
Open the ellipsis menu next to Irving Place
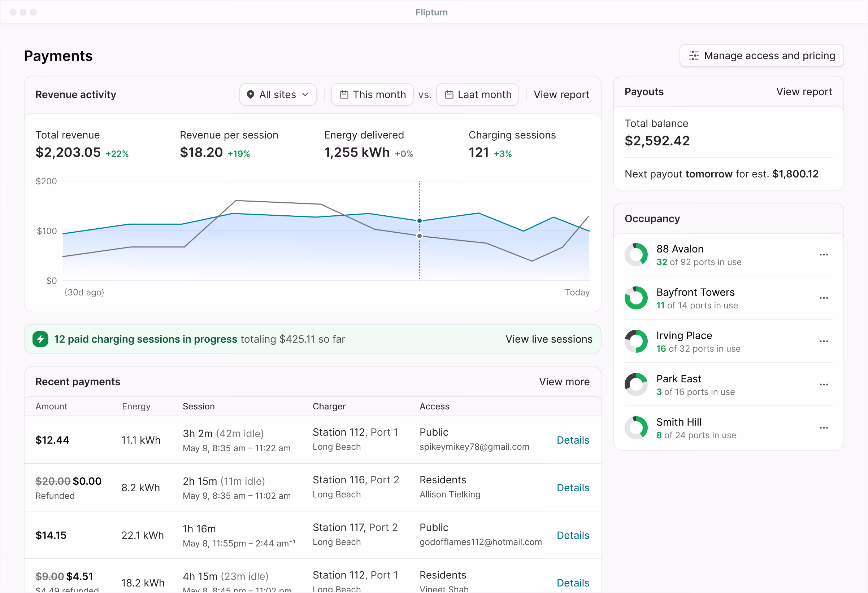pos(824,341)
